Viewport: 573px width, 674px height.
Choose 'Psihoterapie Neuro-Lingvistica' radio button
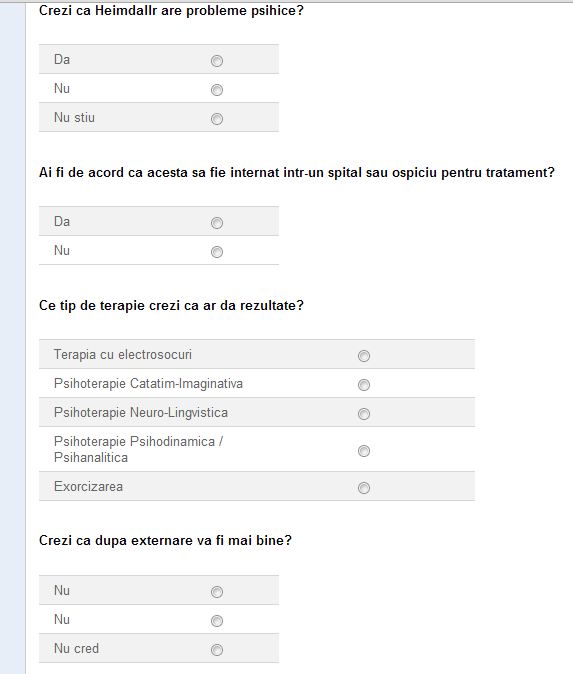click(x=364, y=414)
